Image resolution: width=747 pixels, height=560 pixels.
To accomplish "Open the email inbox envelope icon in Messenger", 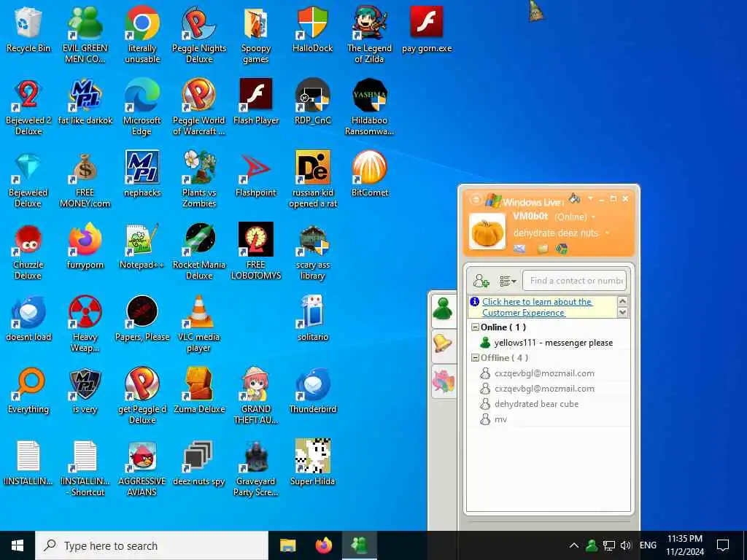I will tap(519, 249).
